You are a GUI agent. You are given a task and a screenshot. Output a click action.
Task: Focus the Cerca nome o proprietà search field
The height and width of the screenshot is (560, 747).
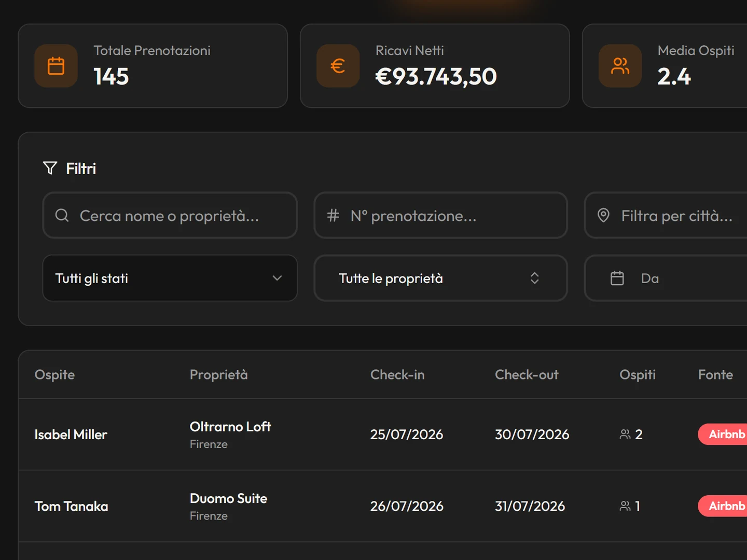[x=170, y=215]
